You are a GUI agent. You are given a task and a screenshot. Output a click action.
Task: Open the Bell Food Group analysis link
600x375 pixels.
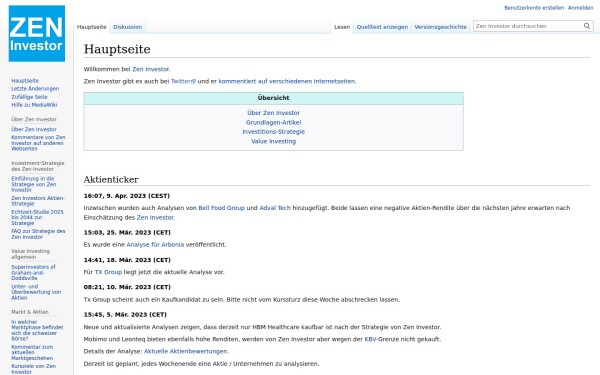click(221, 208)
